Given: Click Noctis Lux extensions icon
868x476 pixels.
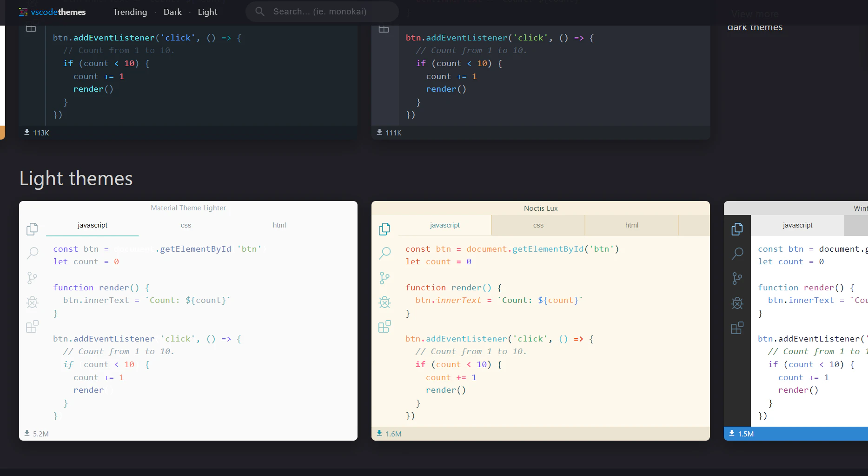Looking at the screenshot, I should [384, 327].
